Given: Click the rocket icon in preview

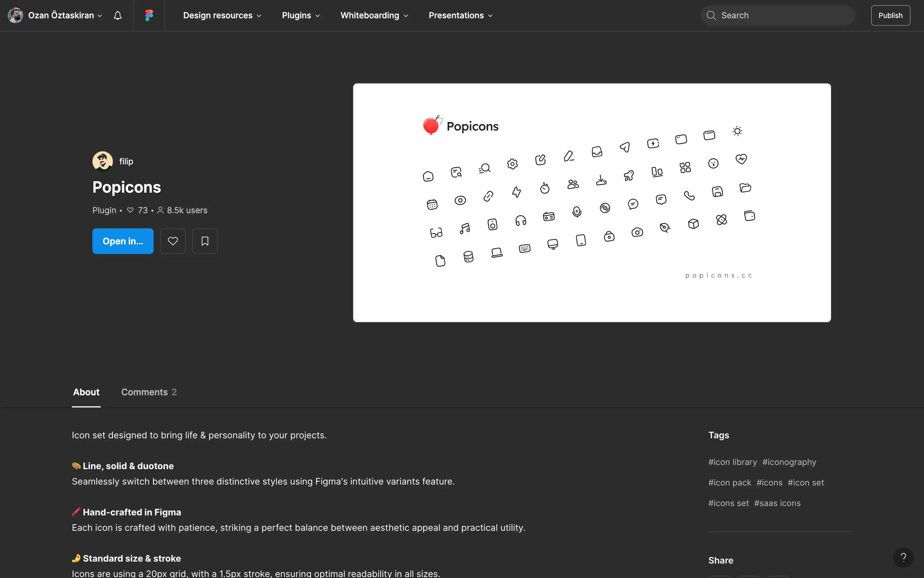Looking at the screenshot, I should pos(629,175).
